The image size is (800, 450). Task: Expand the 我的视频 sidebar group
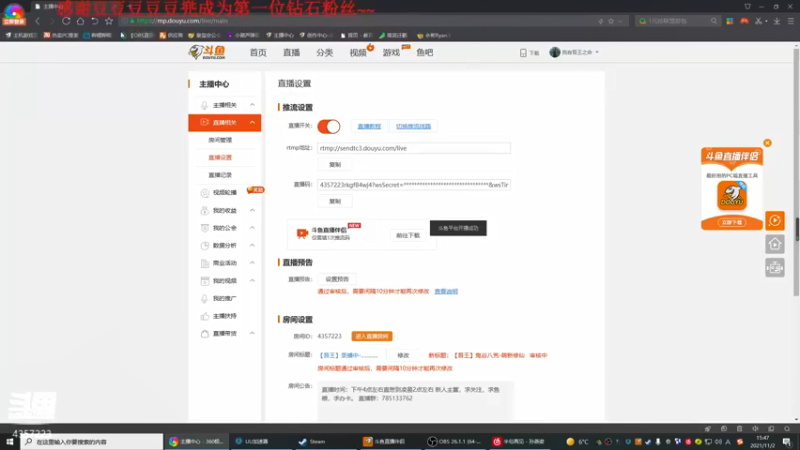(x=252, y=281)
